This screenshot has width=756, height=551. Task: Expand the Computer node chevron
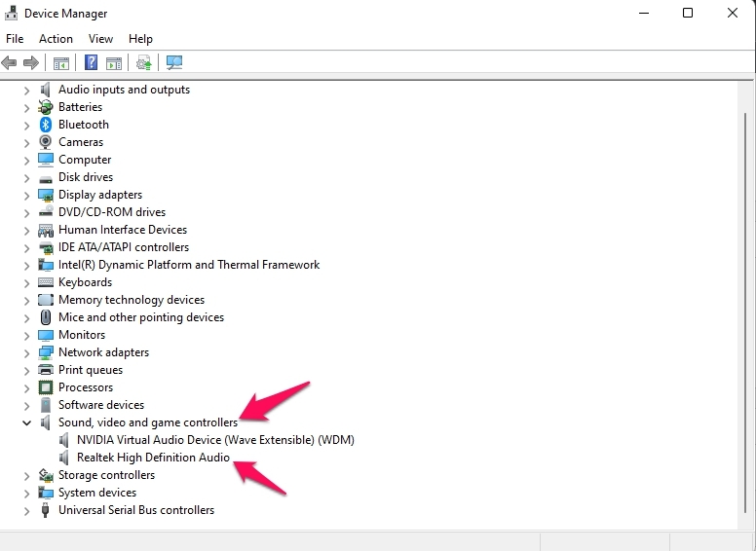26,160
